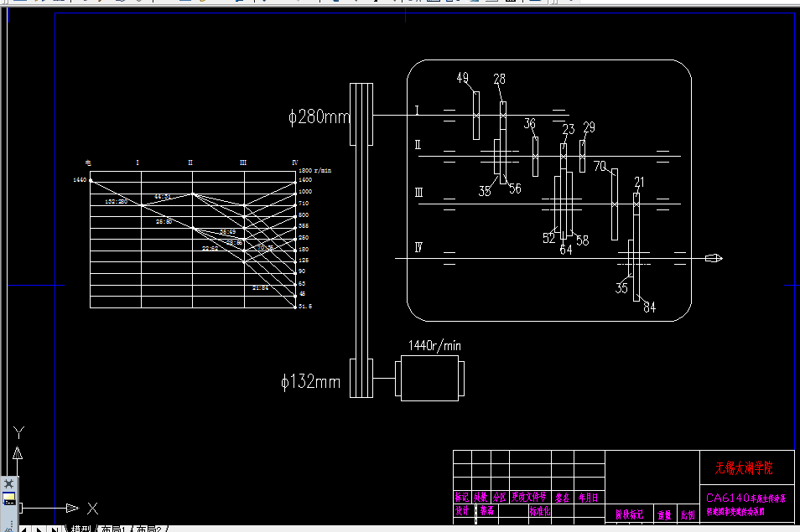Select the 22:62 ratio label in chart
Viewport: 800px width, 532px height.
point(210,249)
